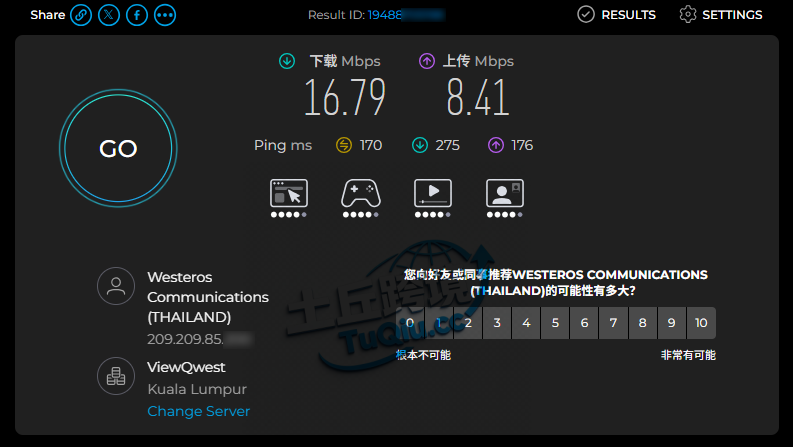The image size is (793, 447).
Task: Rate recommendation score 8
Action: pyautogui.click(x=643, y=323)
